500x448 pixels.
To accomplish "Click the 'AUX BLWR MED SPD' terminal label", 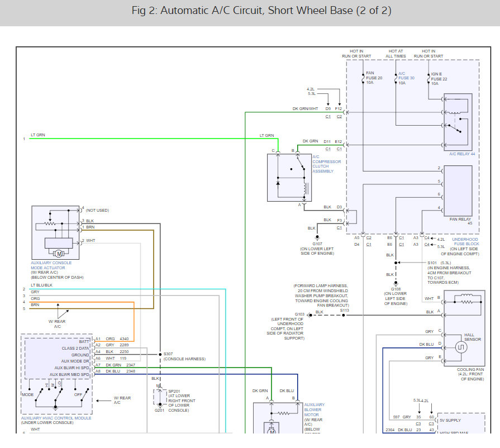I will click(69, 375).
